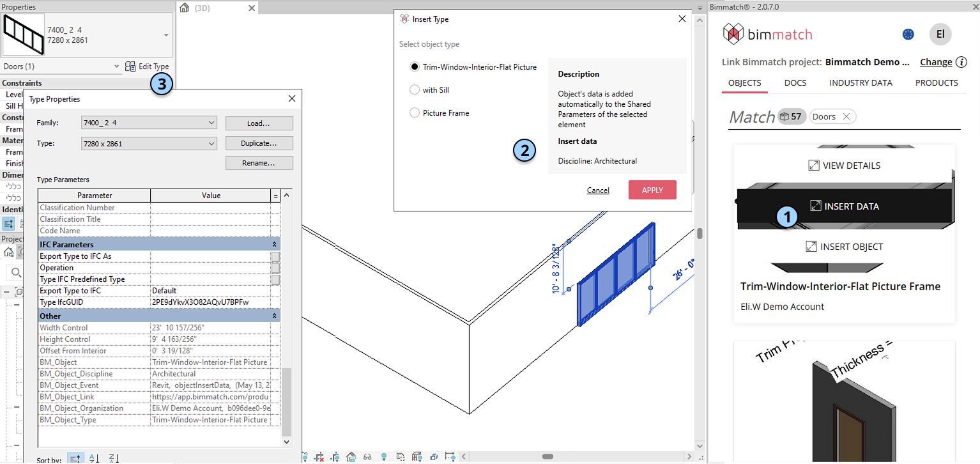The width and height of the screenshot is (980, 464).
Task: Click the Insert Type dialog logo icon
Action: [404, 19]
